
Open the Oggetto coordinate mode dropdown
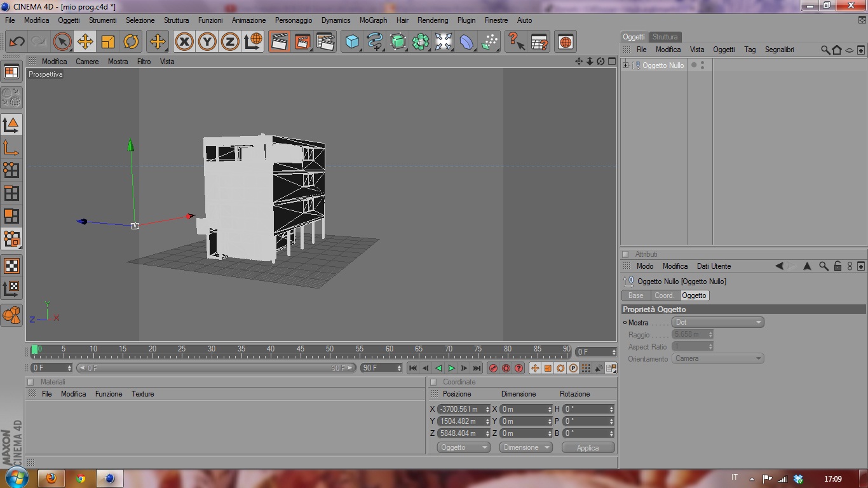(x=463, y=447)
